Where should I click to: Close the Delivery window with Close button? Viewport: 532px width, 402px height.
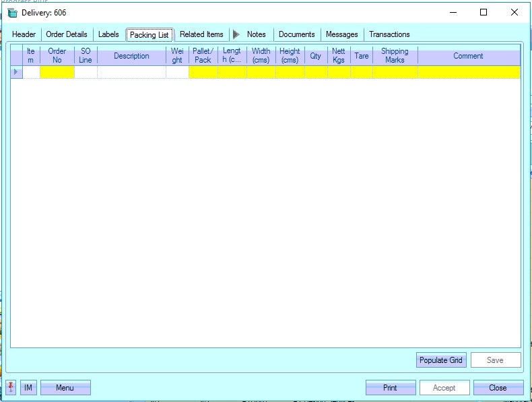(498, 388)
